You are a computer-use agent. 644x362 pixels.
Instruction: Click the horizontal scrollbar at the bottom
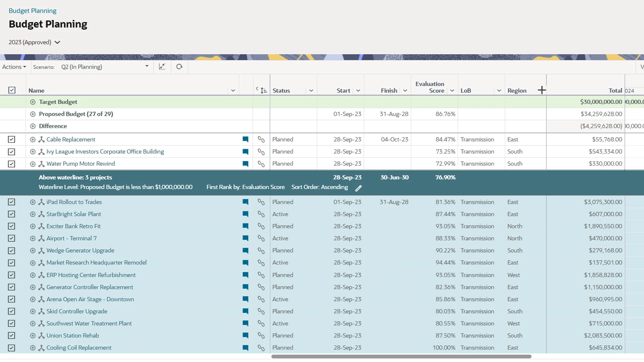(x=401, y=357)
